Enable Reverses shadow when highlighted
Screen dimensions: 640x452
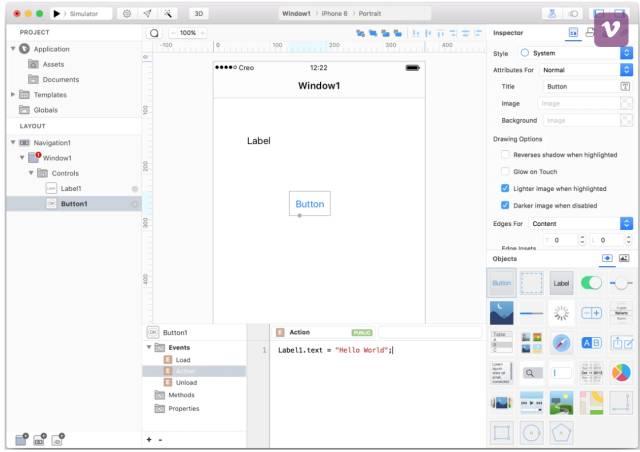505,155
